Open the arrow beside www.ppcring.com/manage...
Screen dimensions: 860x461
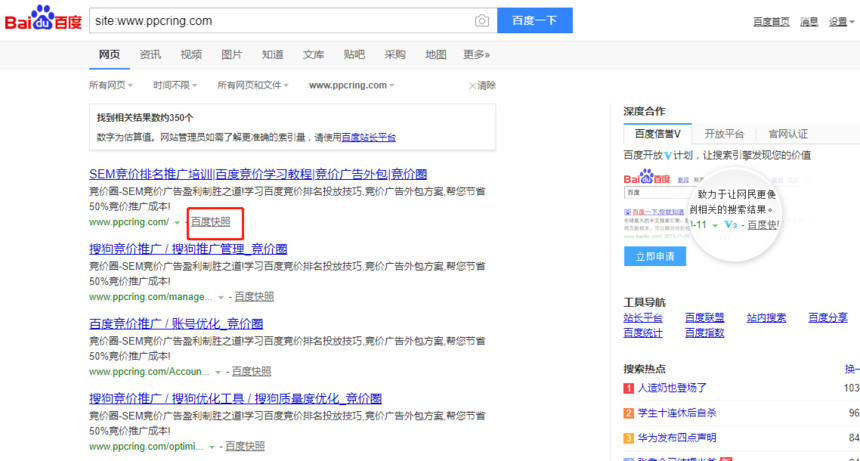pyautogui.click(x=221, y=297)
